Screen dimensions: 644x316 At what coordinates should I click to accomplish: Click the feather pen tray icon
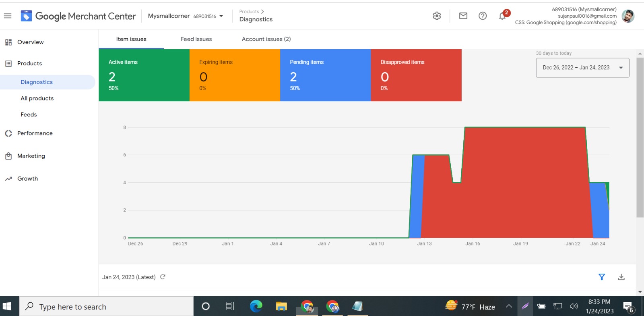525,306
